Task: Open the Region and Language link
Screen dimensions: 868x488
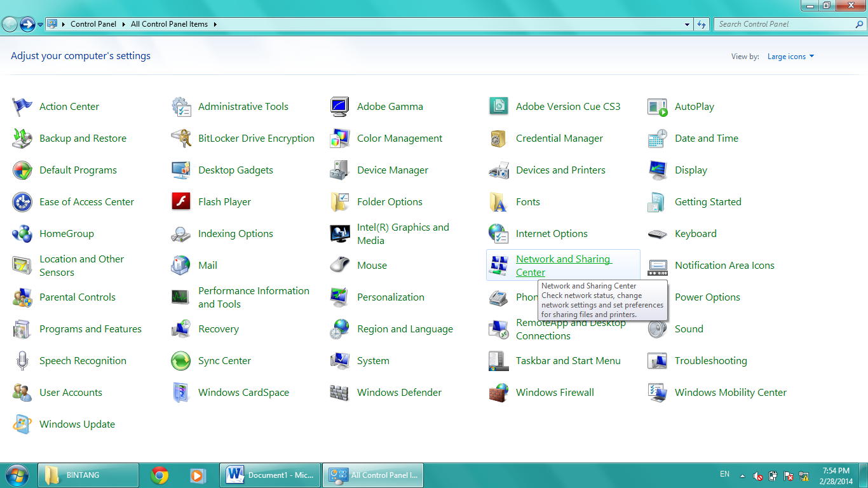Action: click(405, 329)
